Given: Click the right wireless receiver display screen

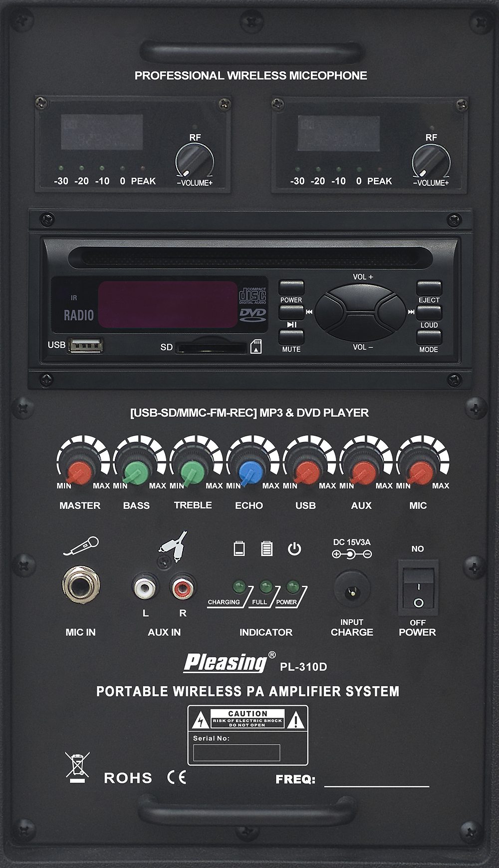Looking at the screenshot, I should tap(339, 133).
